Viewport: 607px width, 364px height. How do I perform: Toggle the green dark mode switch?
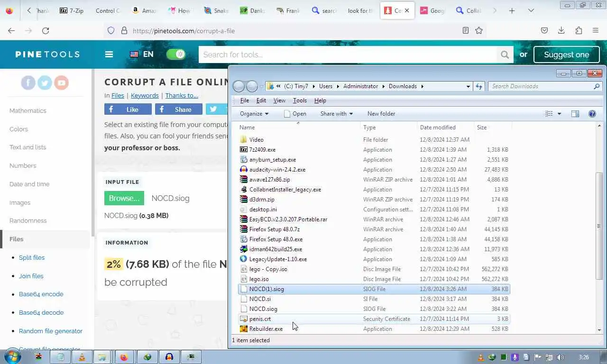175,55
